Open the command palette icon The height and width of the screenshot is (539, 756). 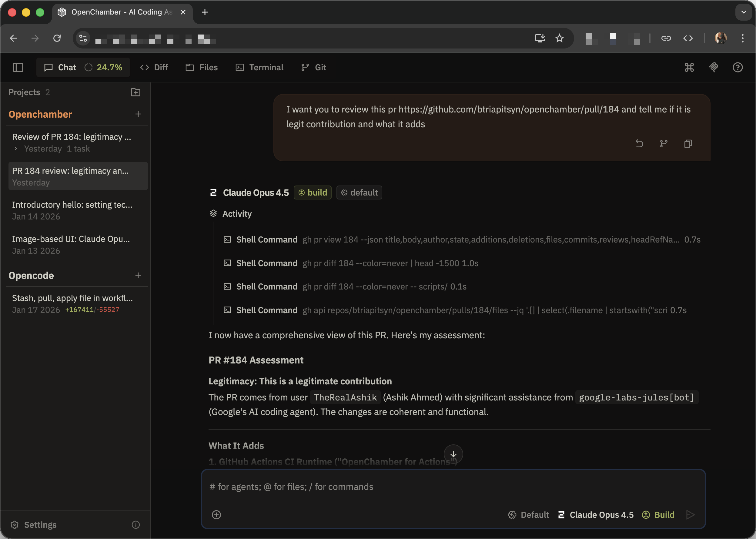click(x=689, y=67)
